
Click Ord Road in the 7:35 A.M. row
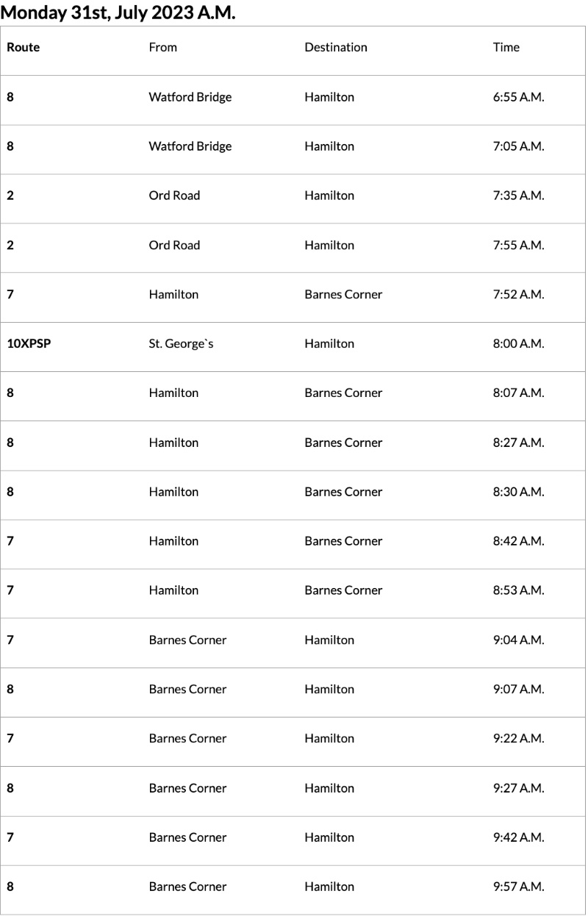[174, 196]
